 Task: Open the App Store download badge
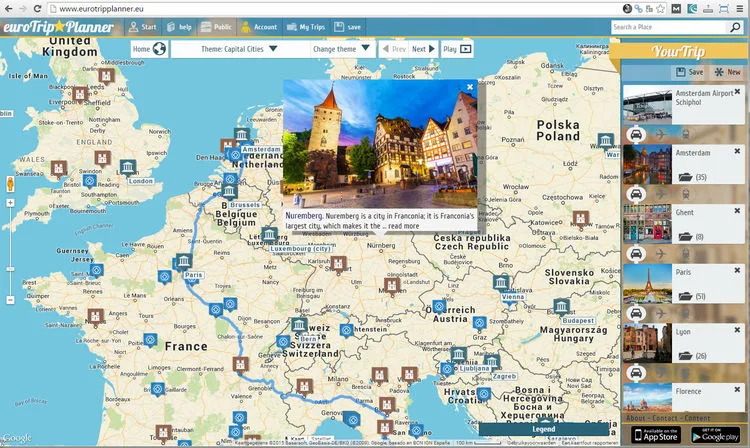(x=656, y=435)
